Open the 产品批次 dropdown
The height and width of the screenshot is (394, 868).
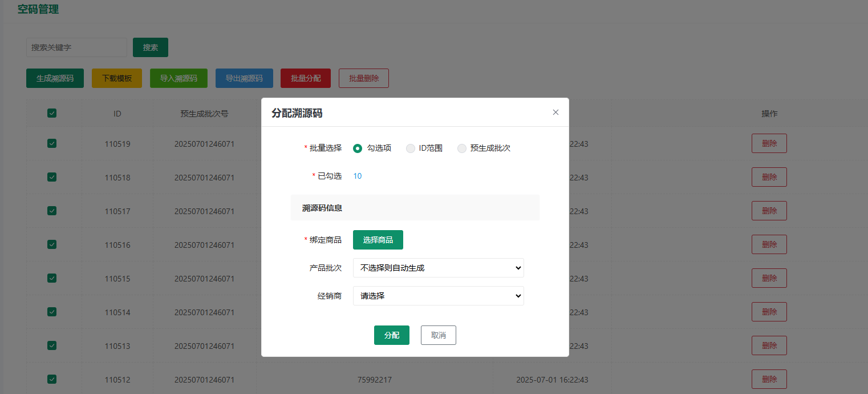(438, 268)
